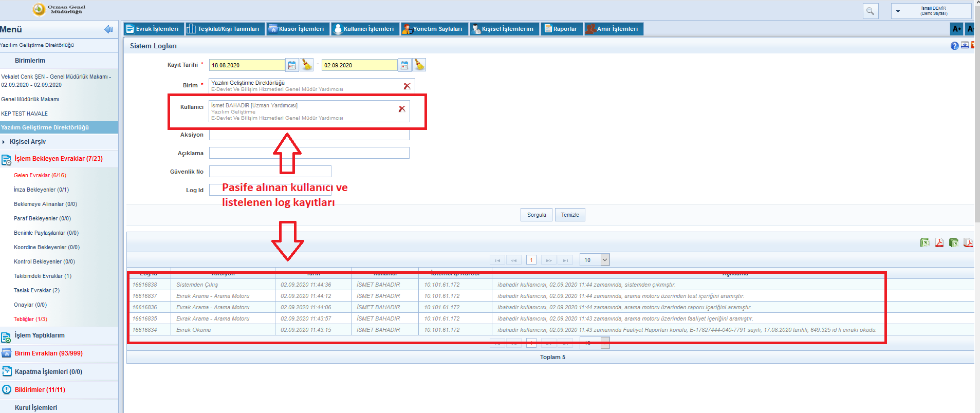Export current page to Excel
980x413 pixels.
click(925, 242)
